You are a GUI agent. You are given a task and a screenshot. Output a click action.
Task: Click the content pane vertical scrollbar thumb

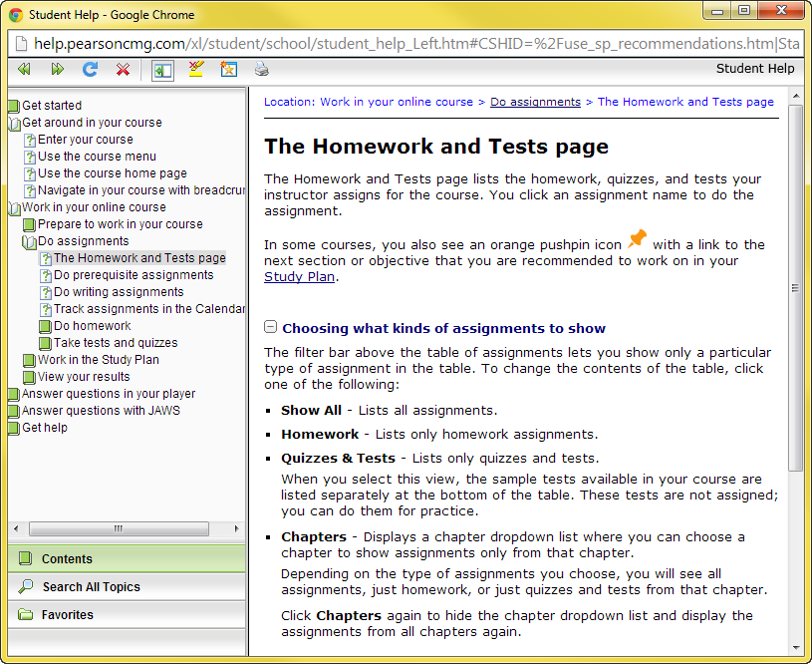click(795, 288)
